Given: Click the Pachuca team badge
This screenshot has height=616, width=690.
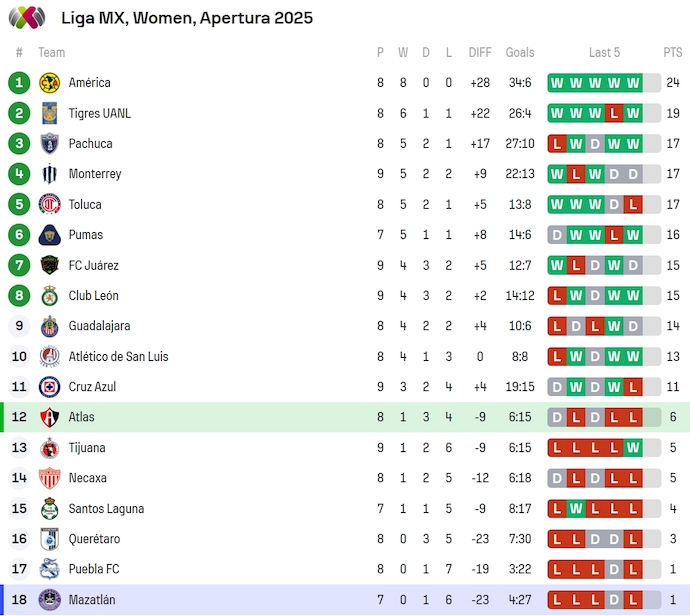Looking at the screenshot, I should tap(49, 144).
